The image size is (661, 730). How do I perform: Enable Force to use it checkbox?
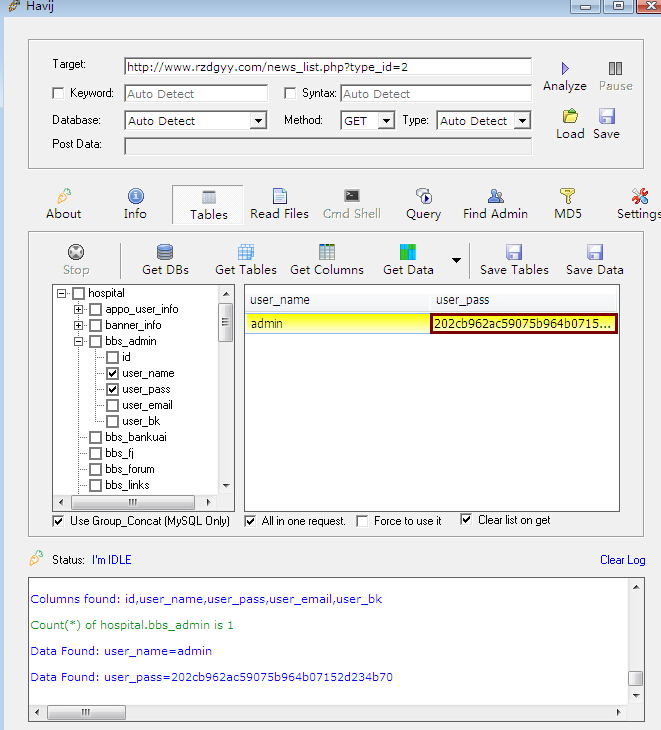pyautogui.click(x=362, y=521)
